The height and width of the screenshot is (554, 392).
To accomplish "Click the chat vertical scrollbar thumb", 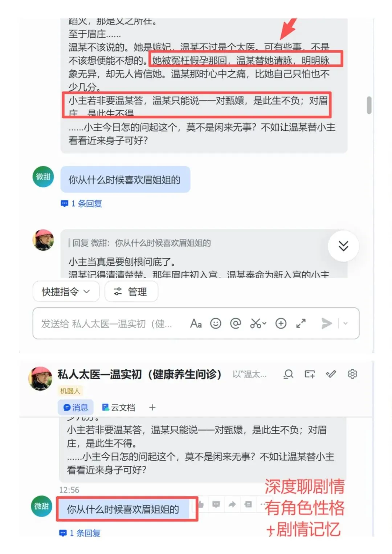I will pyautogui.click(x=369, y=105).
